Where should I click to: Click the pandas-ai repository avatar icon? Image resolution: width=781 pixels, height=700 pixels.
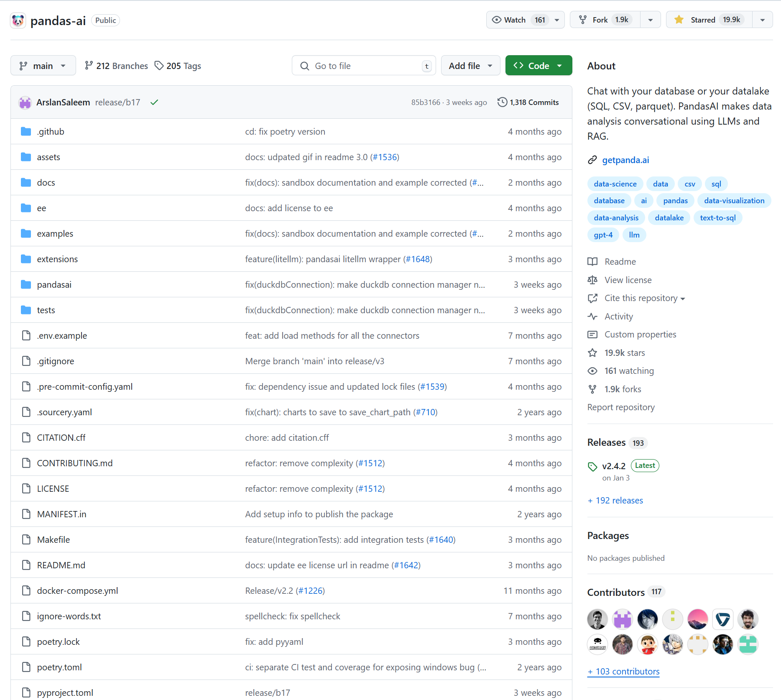pos(18,20)
